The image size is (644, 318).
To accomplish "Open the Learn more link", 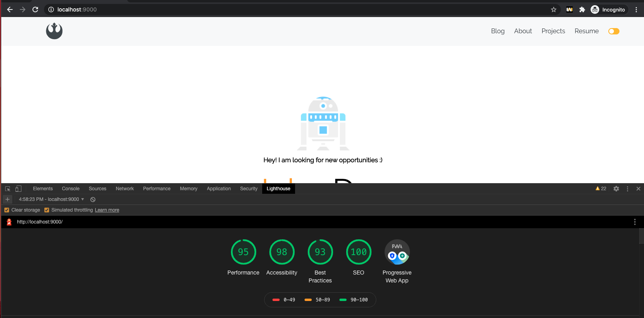I will coord(107,210).
